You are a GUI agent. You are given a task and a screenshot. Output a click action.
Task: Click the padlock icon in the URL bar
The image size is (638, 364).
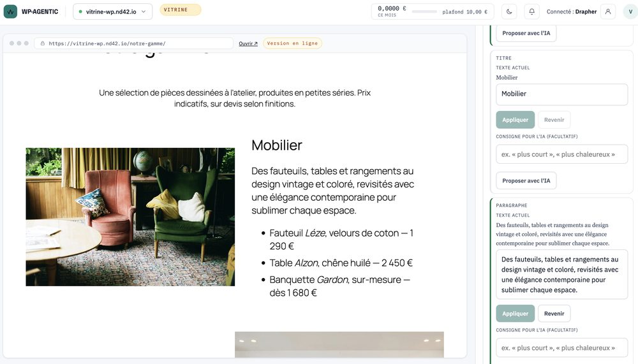(x=42, y=43)
